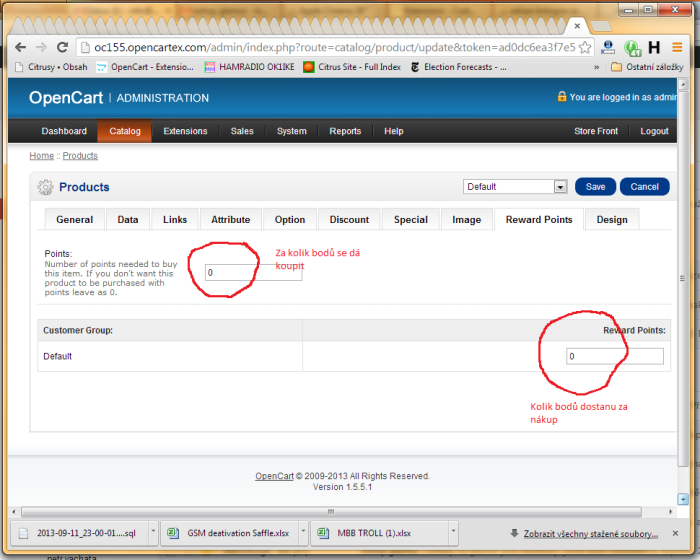Click the lock icon by login status
The width and height of the screenshot is (700, 560).
[x=562, y=96]
